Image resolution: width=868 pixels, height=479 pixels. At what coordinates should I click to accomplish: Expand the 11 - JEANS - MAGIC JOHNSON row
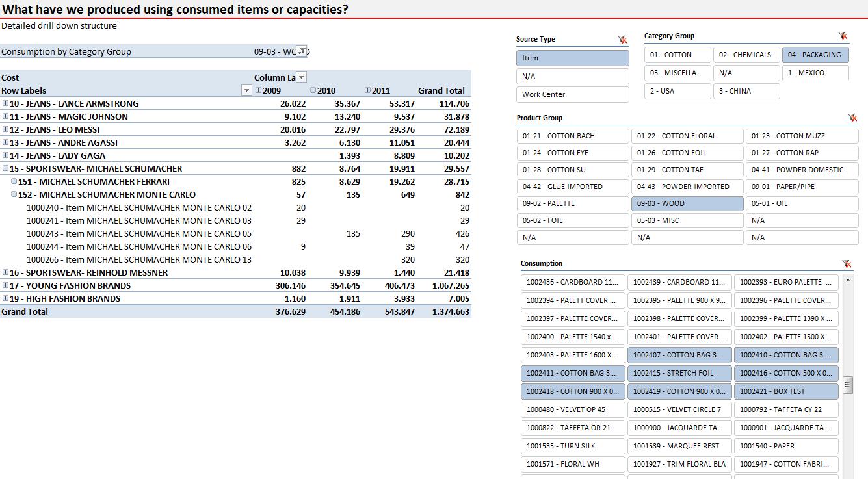(x=6, y=116)
